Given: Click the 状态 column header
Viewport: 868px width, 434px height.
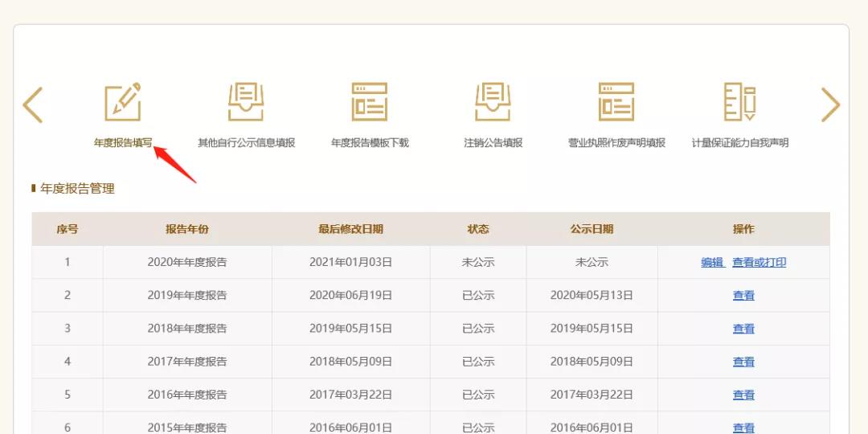Looking at the screenshot, I should 477,229.
